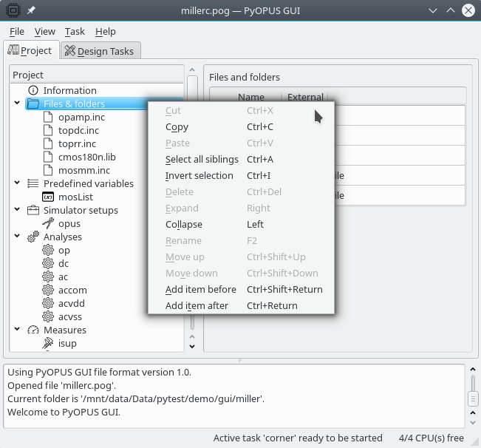The image size is (481, 448).
Task: Select the gear icon beside accom analysis
Action: tap(48, 290)
